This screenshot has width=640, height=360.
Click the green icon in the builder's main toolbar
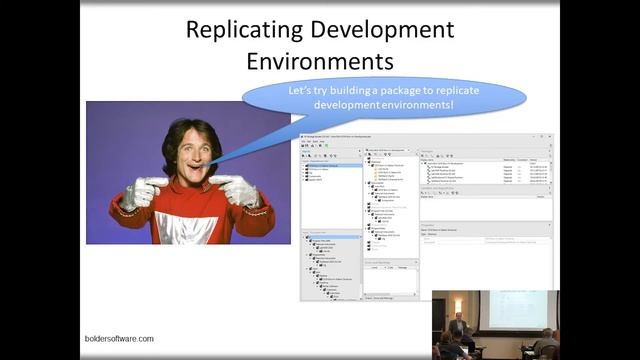click(x=326, y=145)
